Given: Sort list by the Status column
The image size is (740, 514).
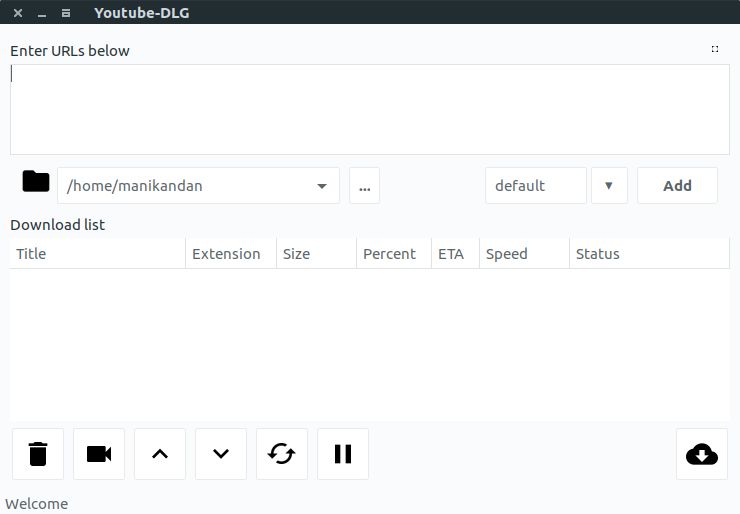Looking at the screenshot, I should (649, 254).
